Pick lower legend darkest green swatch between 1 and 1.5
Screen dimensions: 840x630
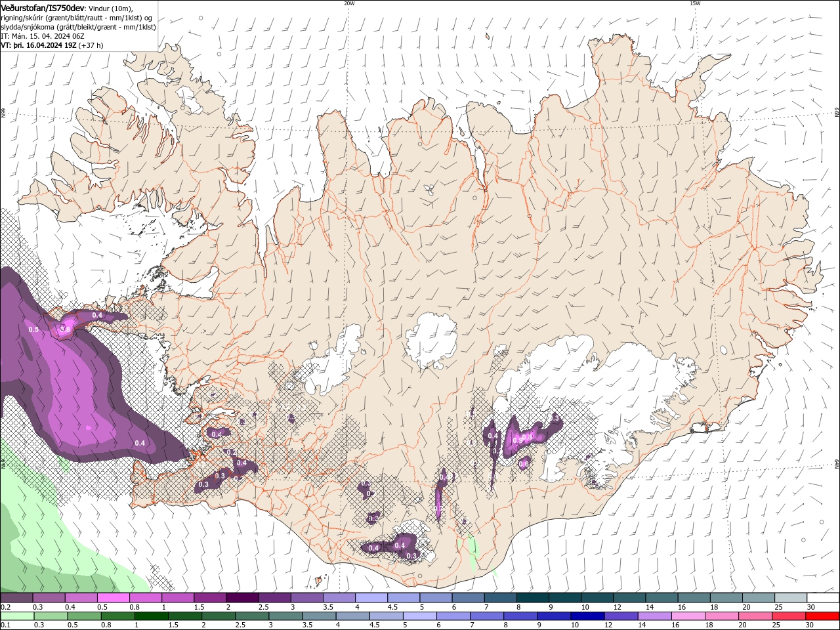click(x=151, y=616)
